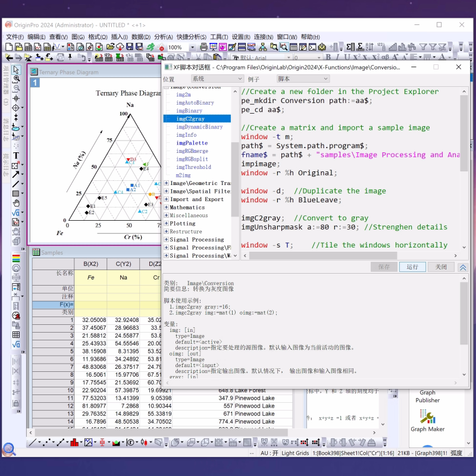The image size is (476, 476).
Task: Open the 分析(A) menu
Action: (163, 37)
